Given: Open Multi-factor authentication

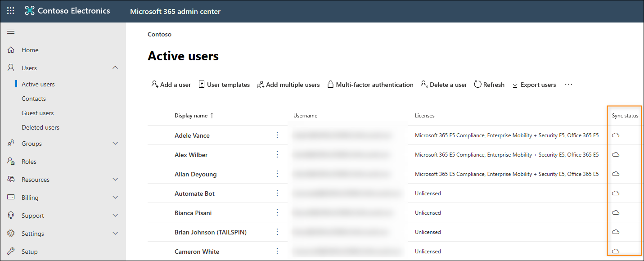Looking at the screenshot, I should (x=370, y=85).
